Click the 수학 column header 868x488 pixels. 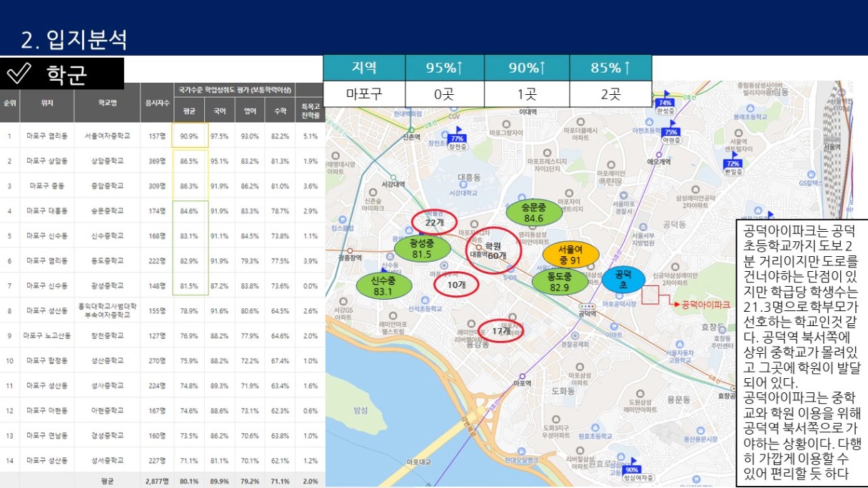coord(281,111)
